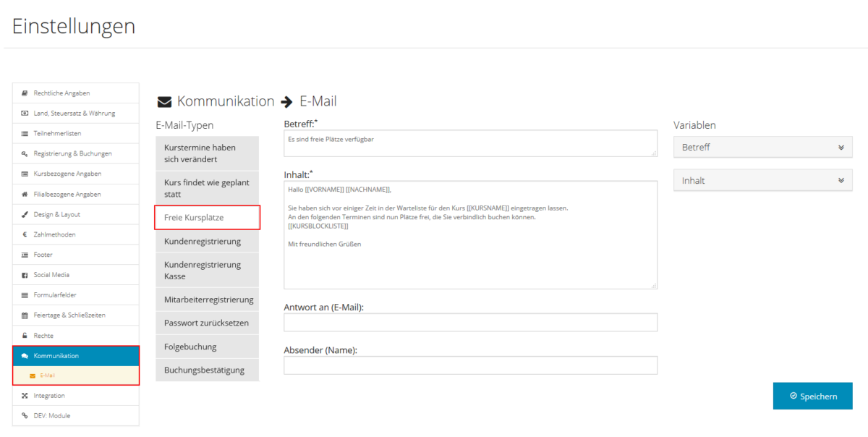Open Feiertage & Schließzeiten settings
Image resolution: width=868 pixels, height=437 pixels.
point(76,315)
